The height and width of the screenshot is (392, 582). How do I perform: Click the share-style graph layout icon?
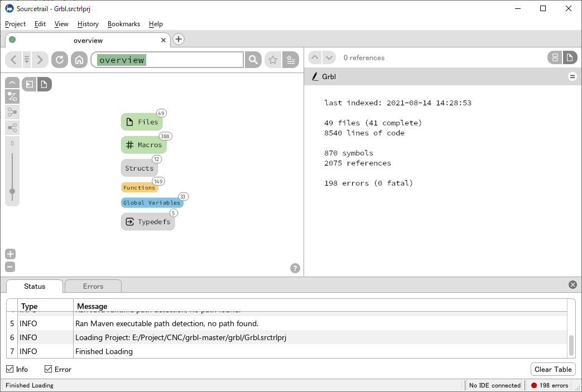pyautogui.click(x=12, y=128)
